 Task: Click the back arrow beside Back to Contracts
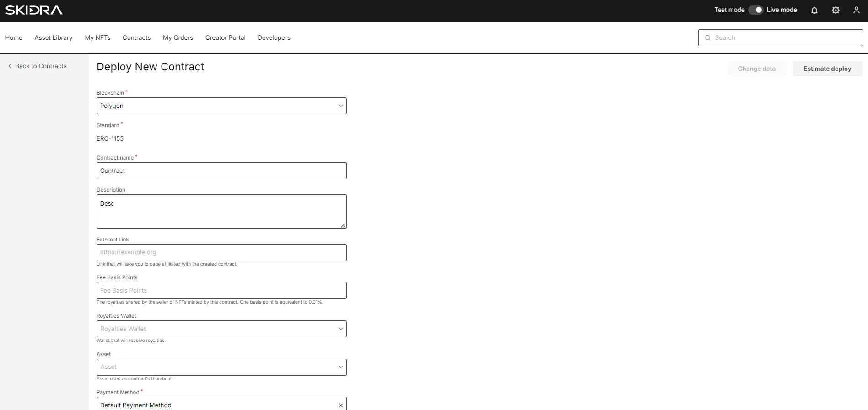(x=10, y=66)
